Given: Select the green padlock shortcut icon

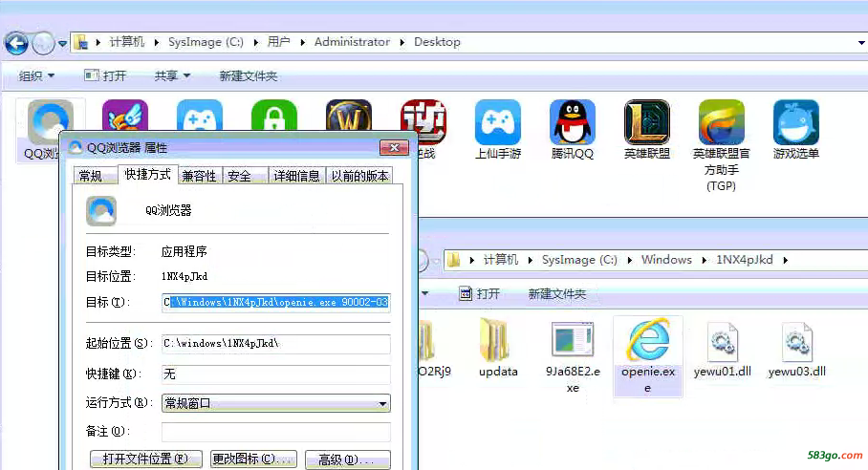Looking at the screenshot, I should (x=274, y=115).
